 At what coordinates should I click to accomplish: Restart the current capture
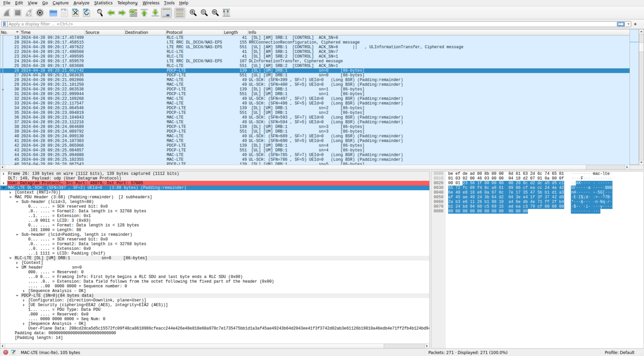coord(29,13)
